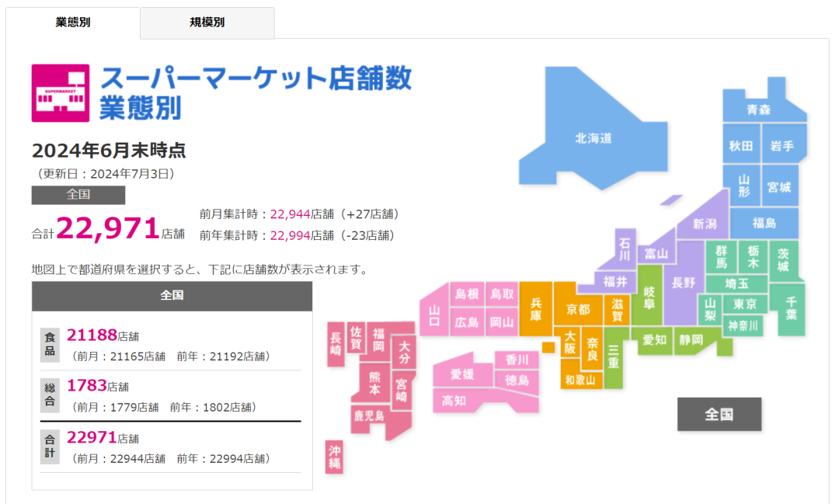Select 新潟 region on the map
Screen dimensions: 839x504
(705, 224)
